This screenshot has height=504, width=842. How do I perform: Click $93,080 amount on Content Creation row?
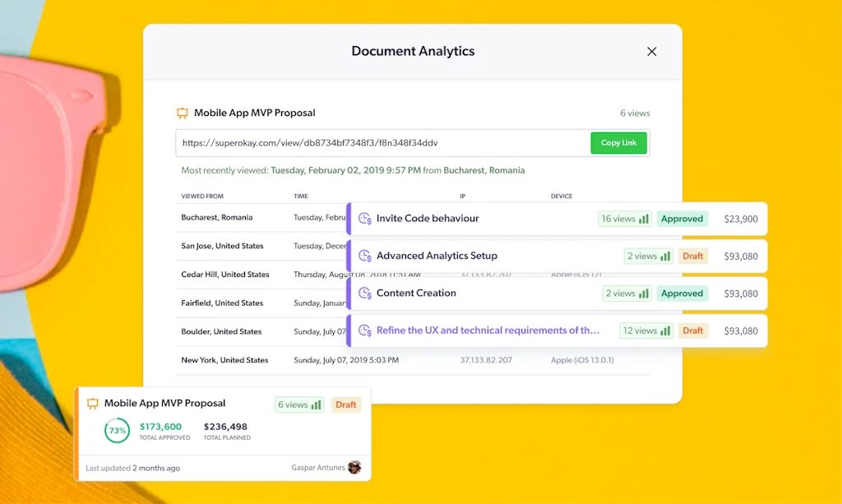click(x=741, y=294)
